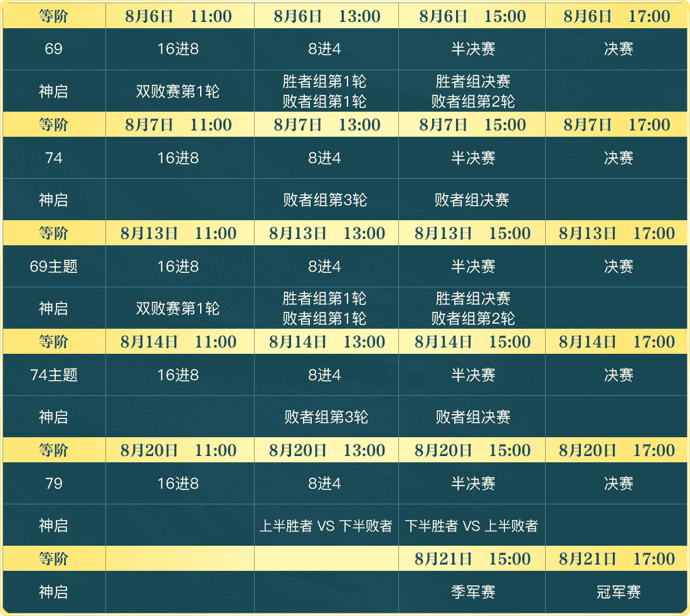The image size is (690, 616).
Task: Select the 69主题 level cell
Action: pyautogui.click(x=54, y=267)
